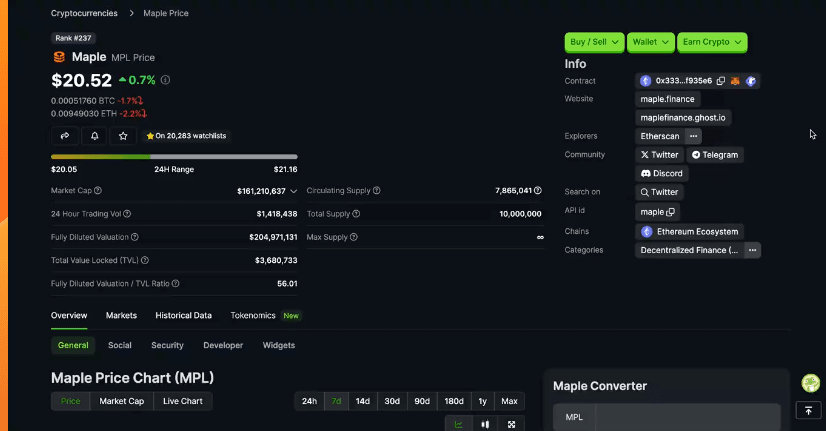Screen dimensions: 826x431
Task: Set chart range to 30d
Action: [392, 401]
